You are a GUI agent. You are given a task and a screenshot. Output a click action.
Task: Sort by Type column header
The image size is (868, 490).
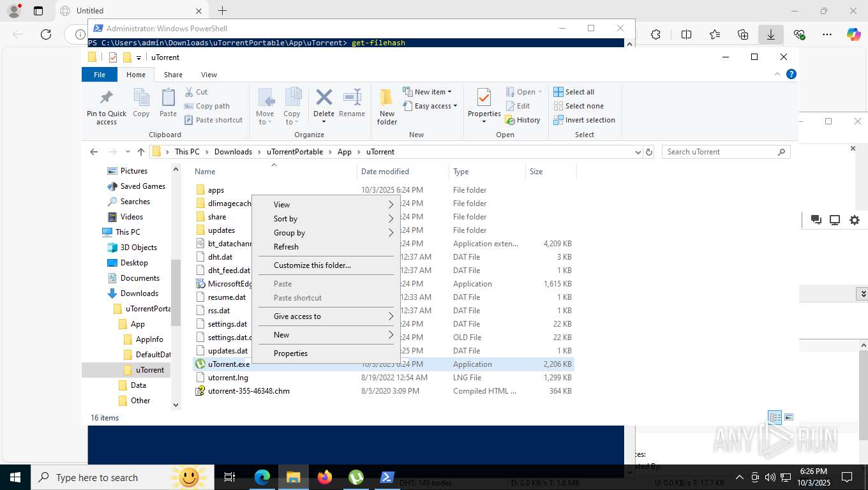coord(487,172)
